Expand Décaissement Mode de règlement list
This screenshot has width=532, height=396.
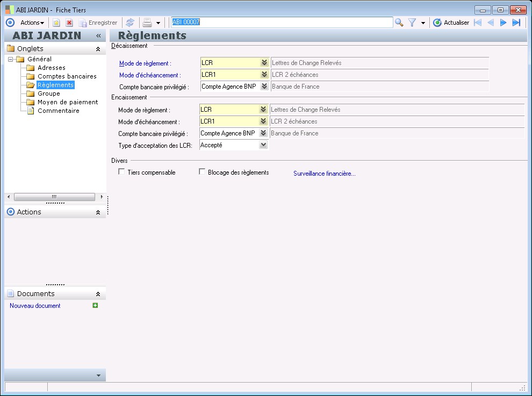coord(264,63)
